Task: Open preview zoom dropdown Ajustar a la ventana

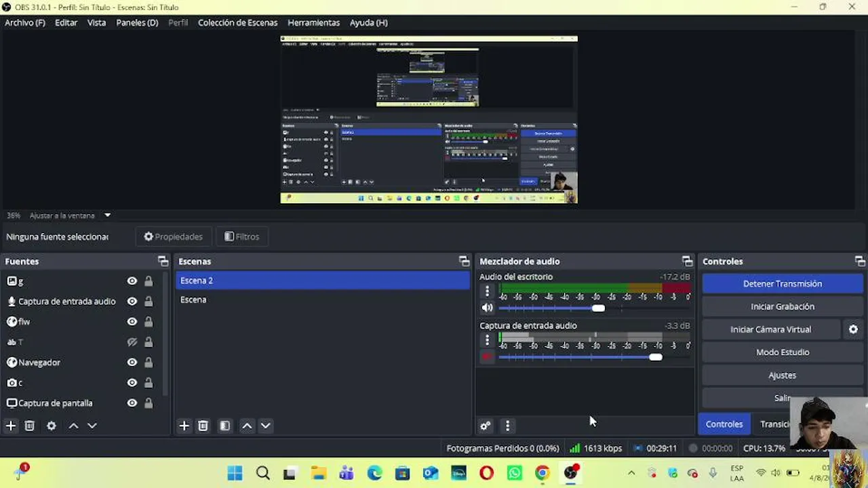Action: 107,216
